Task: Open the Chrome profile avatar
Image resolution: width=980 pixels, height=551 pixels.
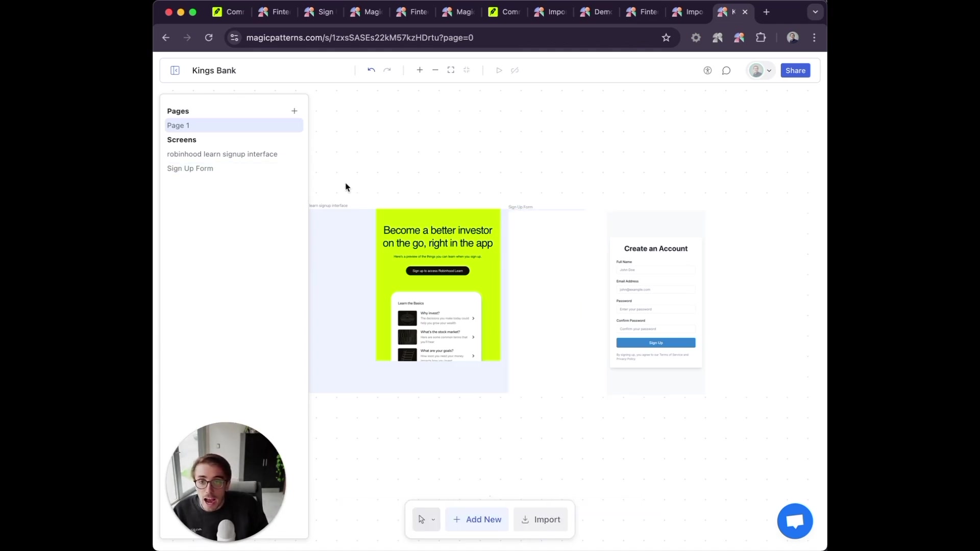Action: click(x=793, y=37)
